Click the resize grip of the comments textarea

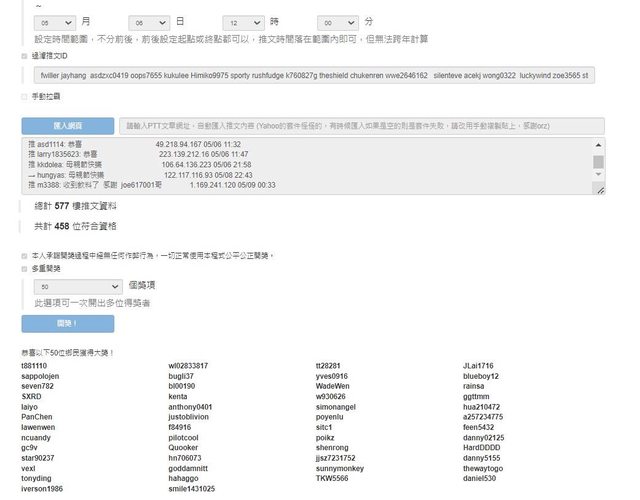pos(600,191)
